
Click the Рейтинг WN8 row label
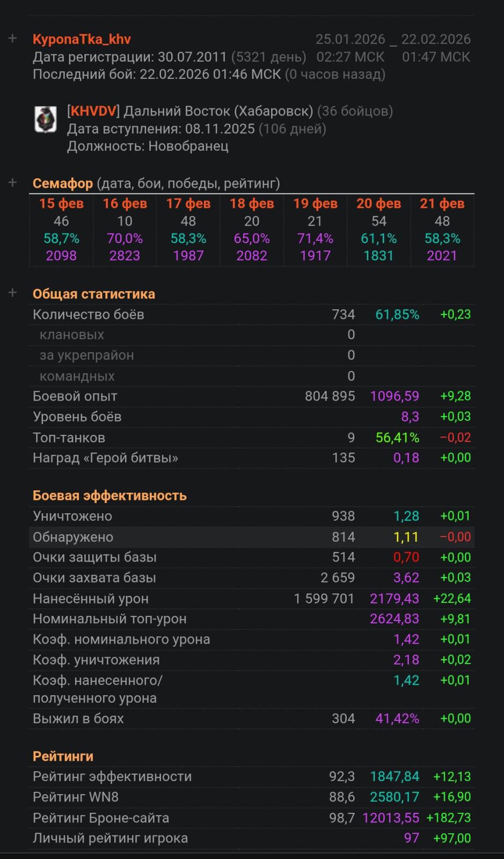tap(76, 797)
